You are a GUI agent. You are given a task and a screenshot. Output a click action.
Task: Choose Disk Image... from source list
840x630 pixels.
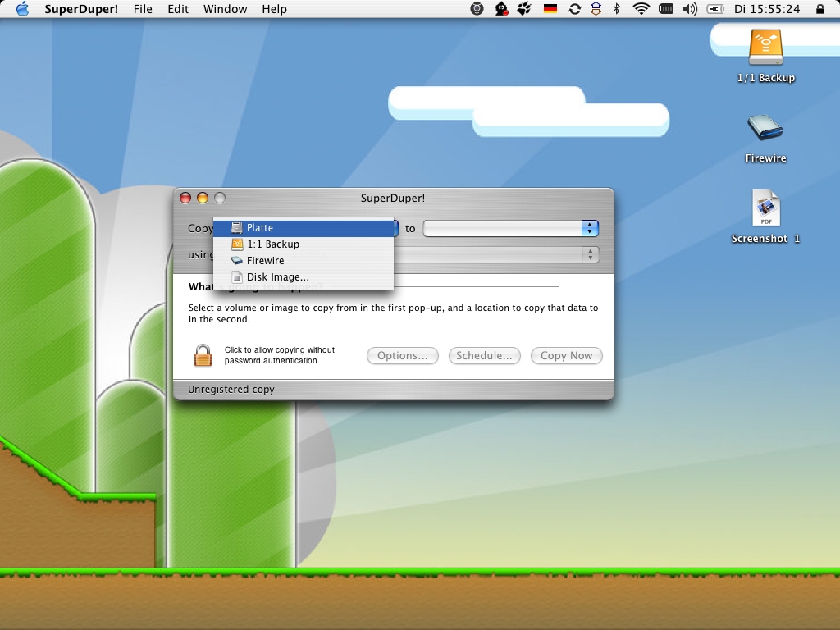(x=304, y=277)
